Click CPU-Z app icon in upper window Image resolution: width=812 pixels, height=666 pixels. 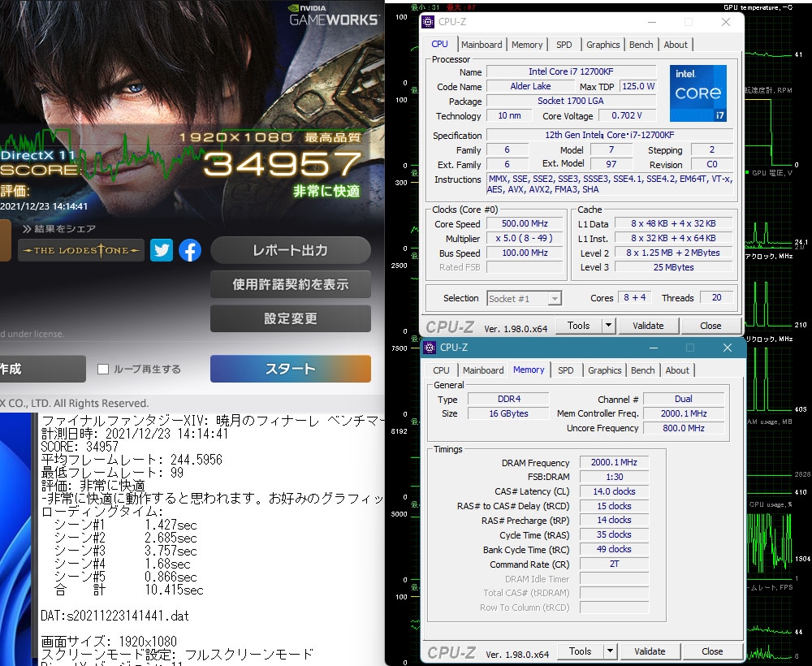[x=428, y=22]
